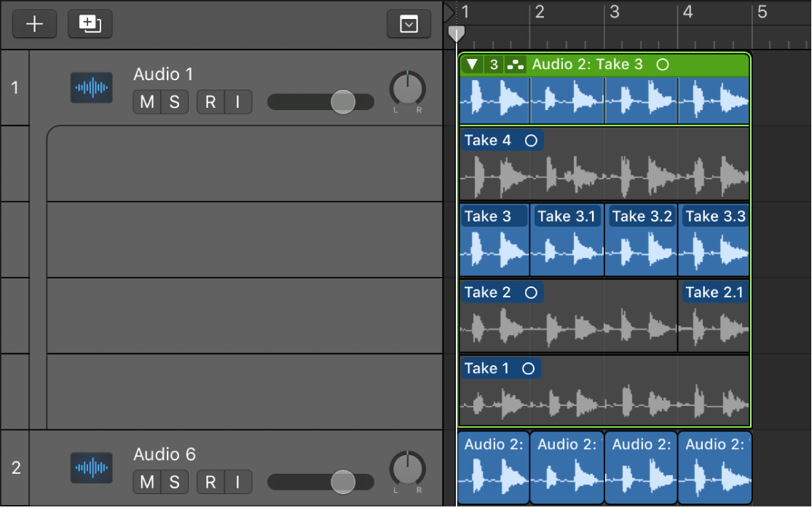Record-enable the Audio 1 track
Screen dimensions: 812x508
click(210, 102)
